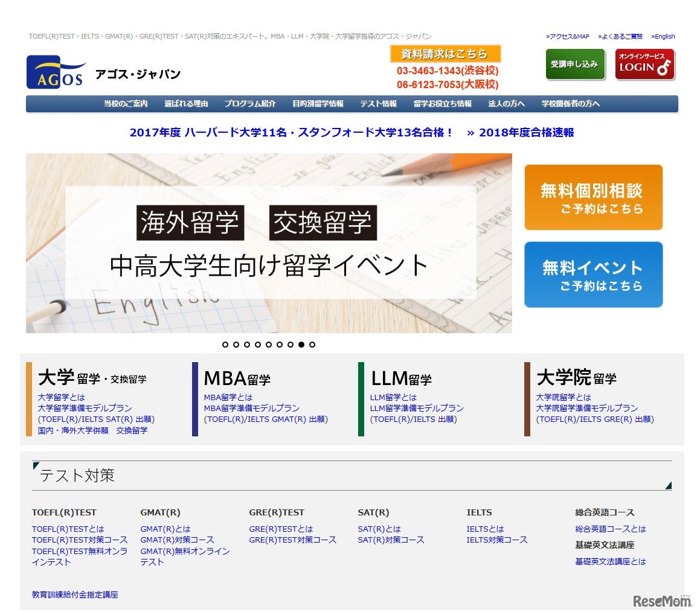
Task: Open the TOEFL(R)TEST対策コース link
Action: (80, 540)
